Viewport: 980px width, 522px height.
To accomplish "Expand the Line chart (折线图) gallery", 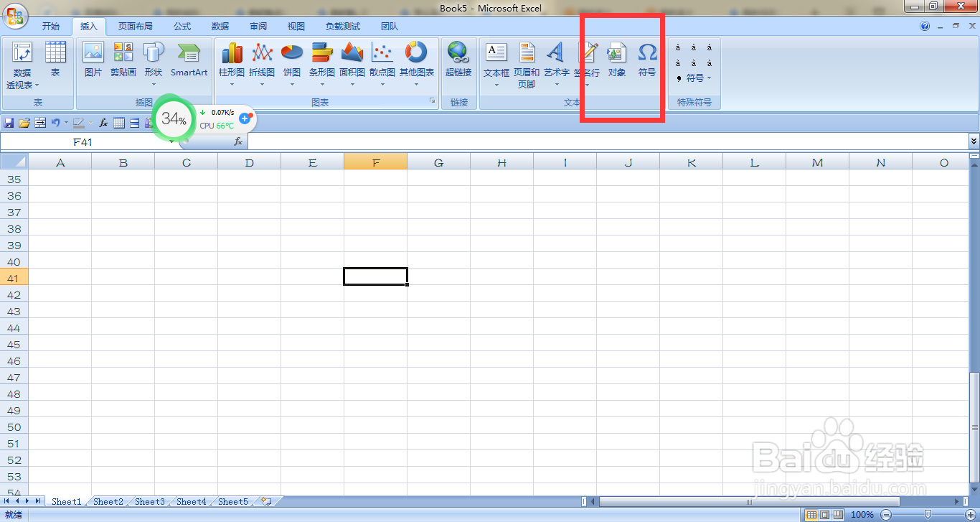I will pos(262,65).
